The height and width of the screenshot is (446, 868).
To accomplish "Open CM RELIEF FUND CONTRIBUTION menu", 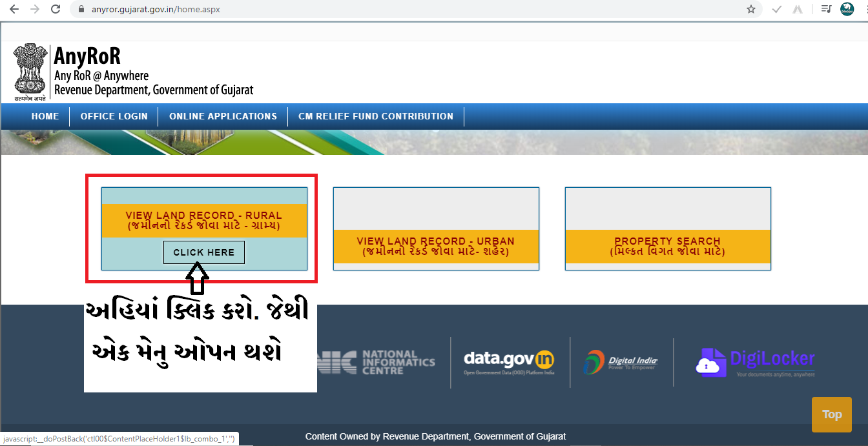I will pyautogui.click(x=376, y=116).
